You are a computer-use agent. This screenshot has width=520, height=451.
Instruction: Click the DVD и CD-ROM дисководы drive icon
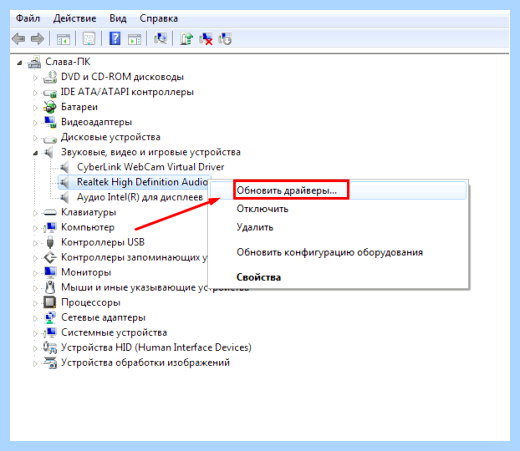(x=50, y=77)
